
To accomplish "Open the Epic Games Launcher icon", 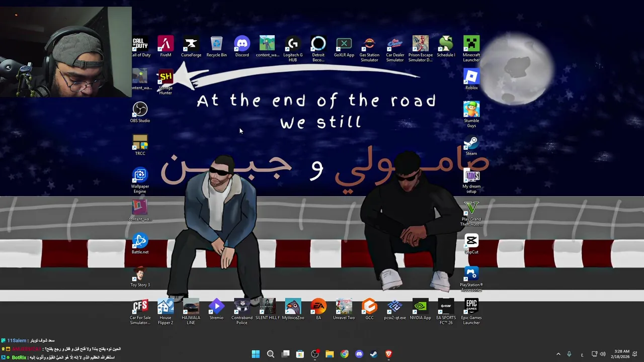I will coord(471,311).
